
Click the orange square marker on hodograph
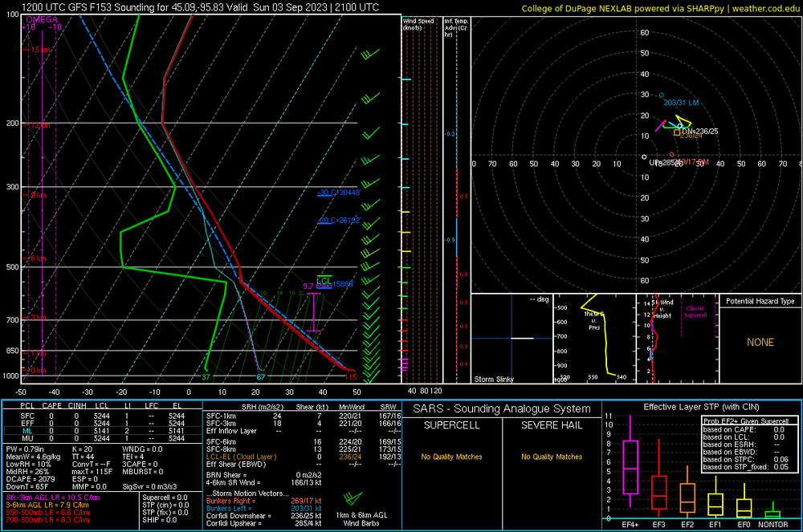677,132
